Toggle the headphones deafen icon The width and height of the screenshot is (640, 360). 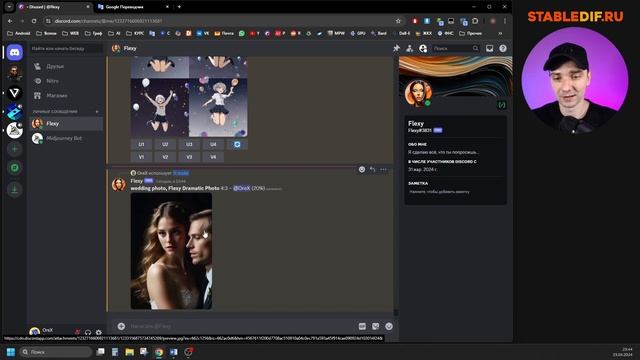(x=88, y=332)
